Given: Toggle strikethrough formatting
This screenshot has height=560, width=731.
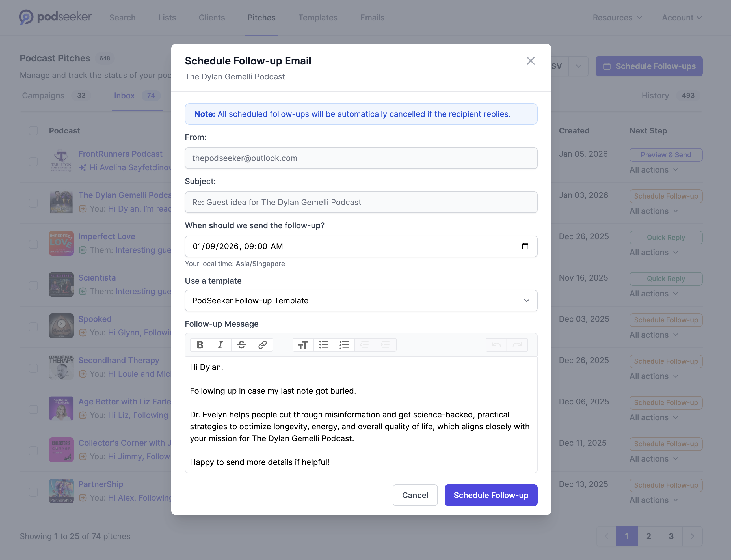Looking at the screenshot, I should 242,345.
